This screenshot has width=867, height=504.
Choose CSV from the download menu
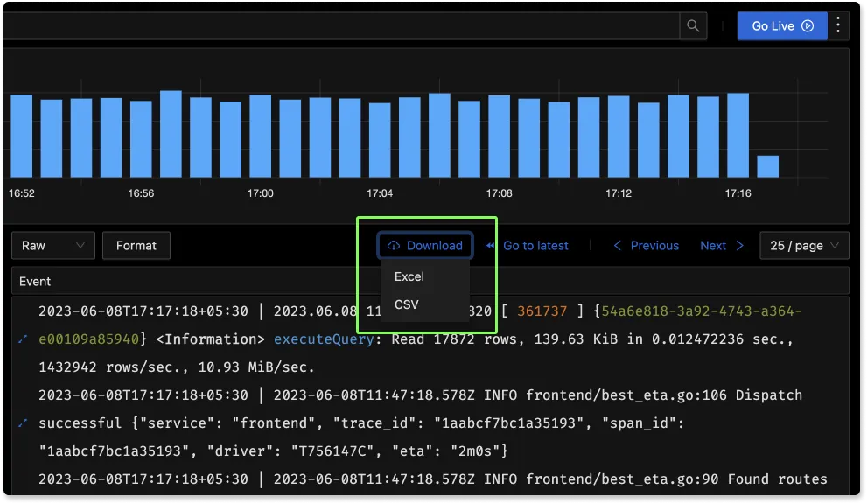pos(407,304)
